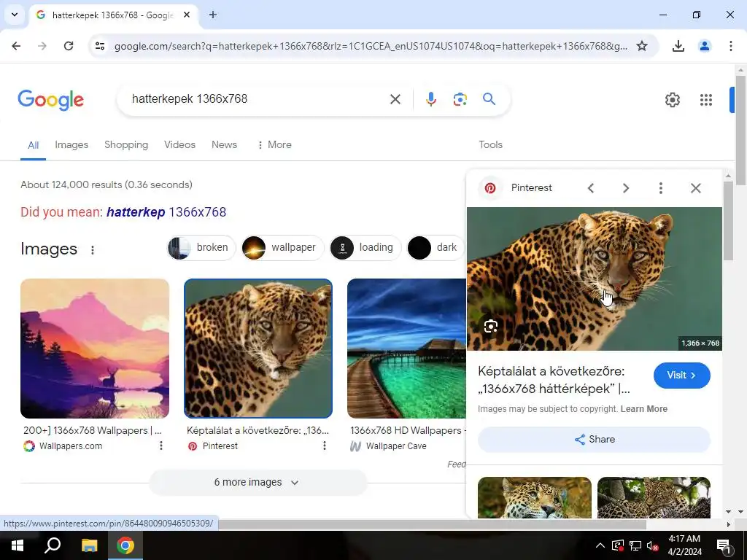Select the All results tab
Viewport: 747px width, 560px height.
(33, 145)
